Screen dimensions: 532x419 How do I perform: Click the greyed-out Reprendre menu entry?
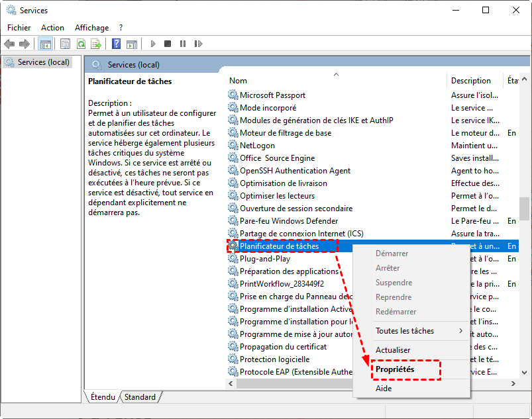click(394, 297)
